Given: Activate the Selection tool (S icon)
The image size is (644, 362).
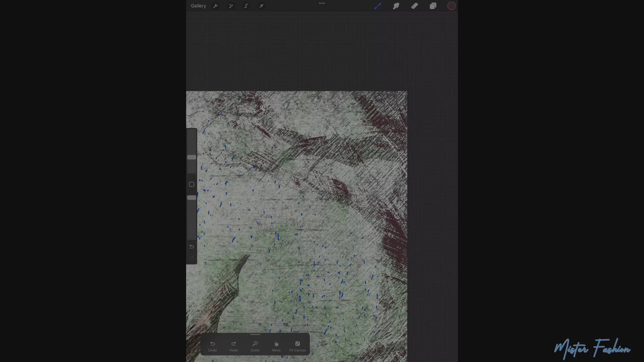Looking at the screenshot, I should 246,6.
